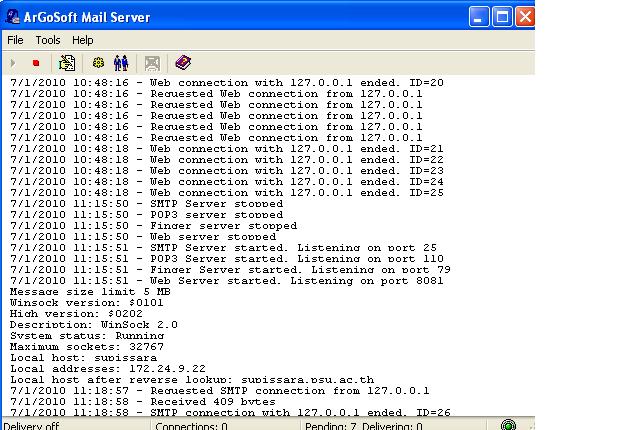Click the ArGoSoft Mail Server title icon
640x430 pixels.
[12, 17]
